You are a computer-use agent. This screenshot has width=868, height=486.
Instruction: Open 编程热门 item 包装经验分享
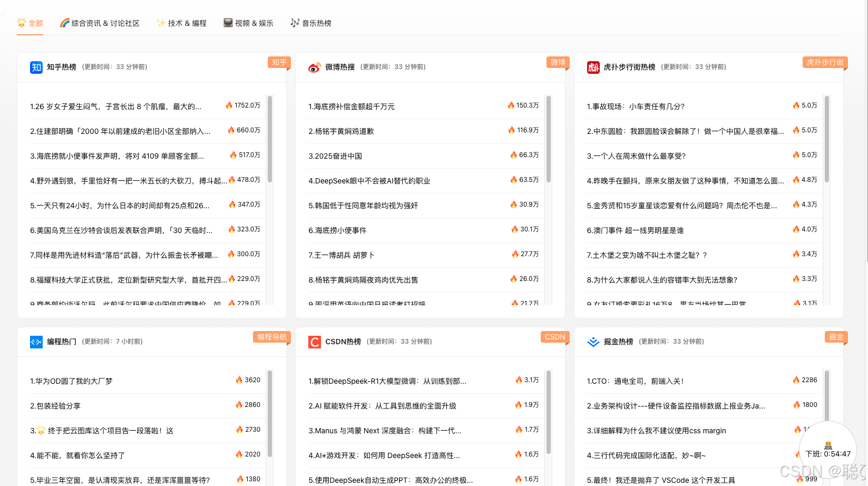click(x=55, y=406)
